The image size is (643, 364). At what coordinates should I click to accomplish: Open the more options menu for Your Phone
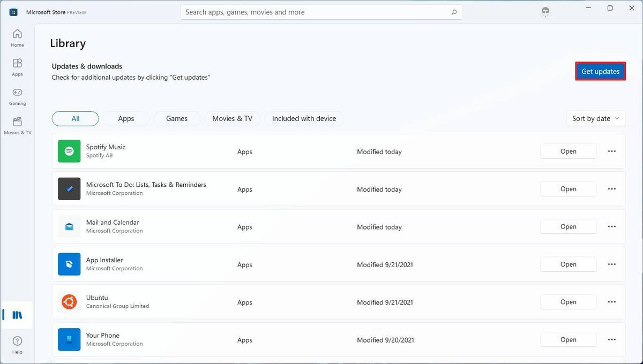pyautogui.click(x=612, y=339)
